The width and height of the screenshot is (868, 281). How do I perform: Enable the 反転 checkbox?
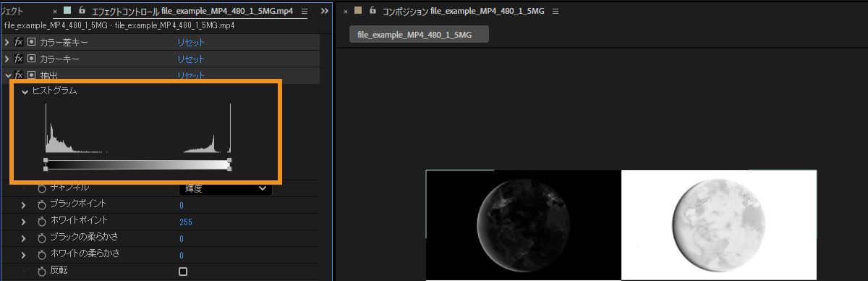coord(183,272)
